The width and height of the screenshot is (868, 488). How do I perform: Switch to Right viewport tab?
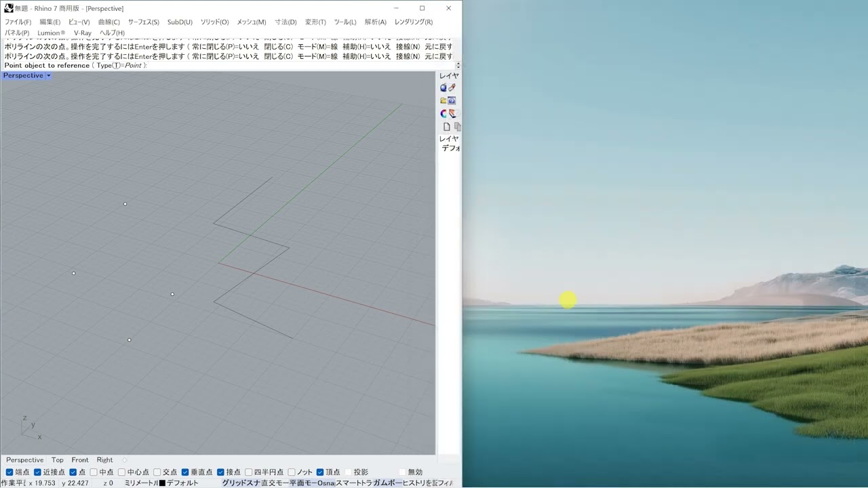point(104,460)
